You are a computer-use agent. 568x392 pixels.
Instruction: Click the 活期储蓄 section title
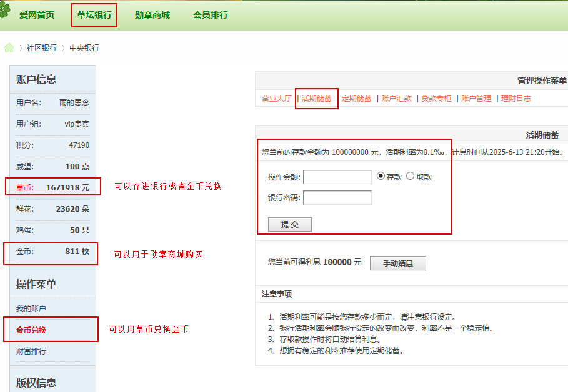click(542, 135)
